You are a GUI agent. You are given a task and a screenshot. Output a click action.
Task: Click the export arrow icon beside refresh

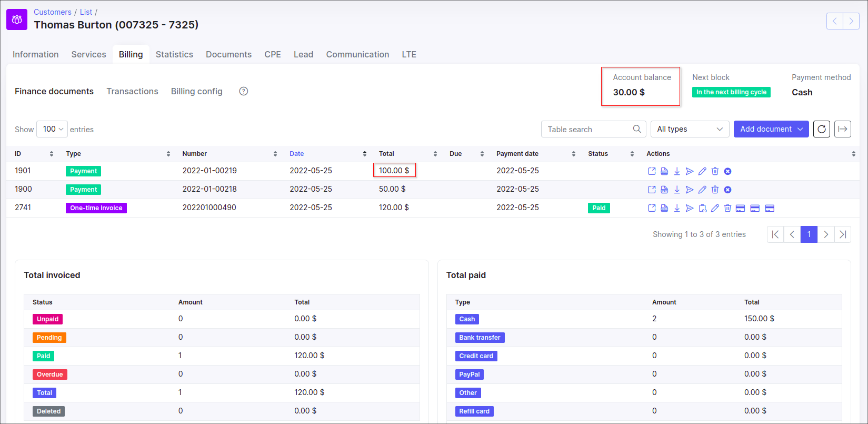843,129
